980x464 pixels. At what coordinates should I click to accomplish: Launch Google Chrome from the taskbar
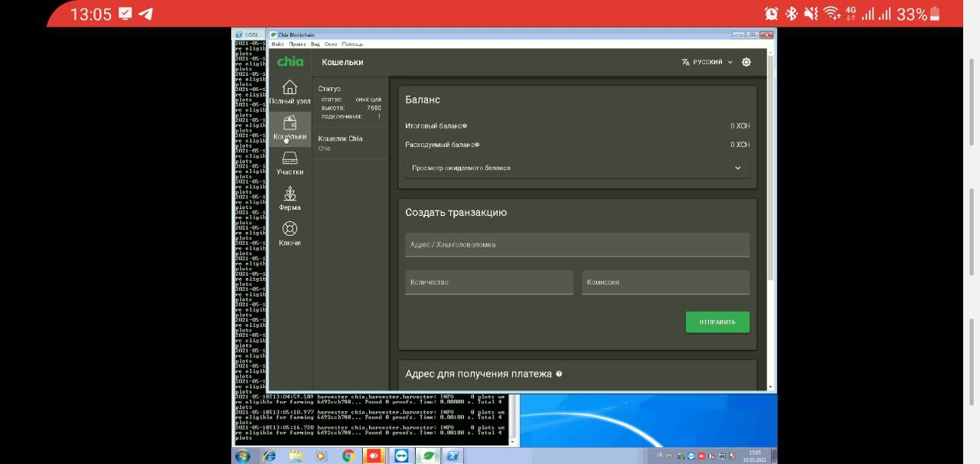tap(348, 456)
